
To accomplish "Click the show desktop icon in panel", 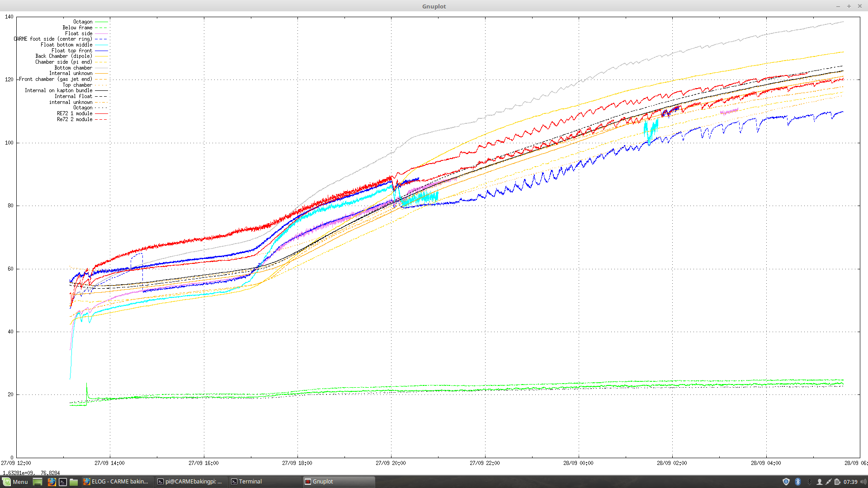I will click(38, 482).
